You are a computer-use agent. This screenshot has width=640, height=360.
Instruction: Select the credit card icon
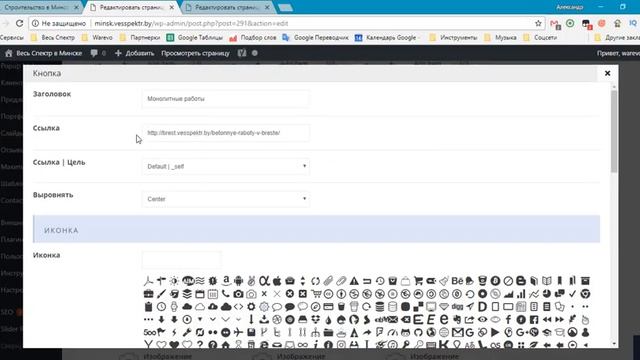(329, 307)
